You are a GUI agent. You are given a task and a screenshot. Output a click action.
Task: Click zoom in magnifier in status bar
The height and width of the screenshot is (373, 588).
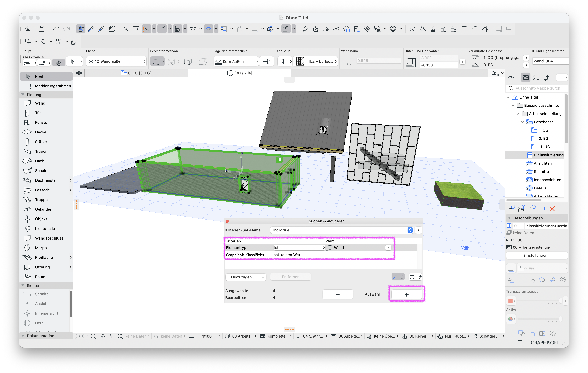pos(93,336)
